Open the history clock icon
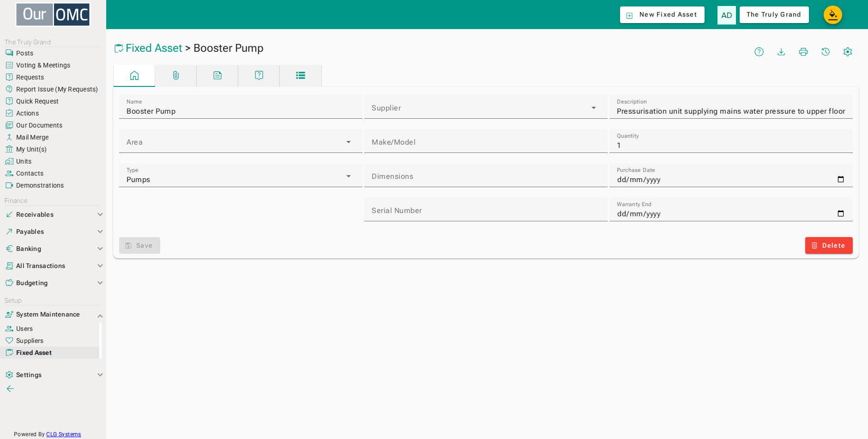 [x=826, y=52]
